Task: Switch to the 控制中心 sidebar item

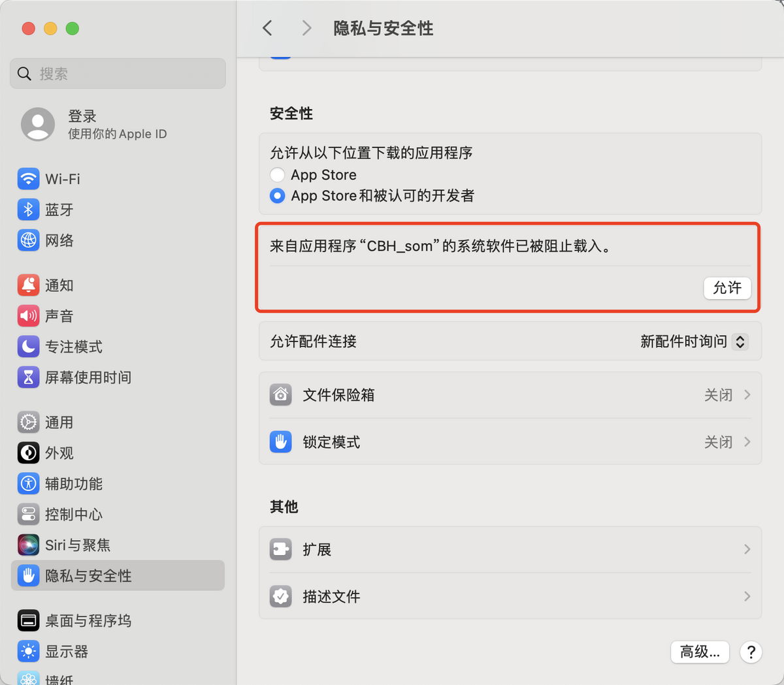Action: click(x=118, y=515)
